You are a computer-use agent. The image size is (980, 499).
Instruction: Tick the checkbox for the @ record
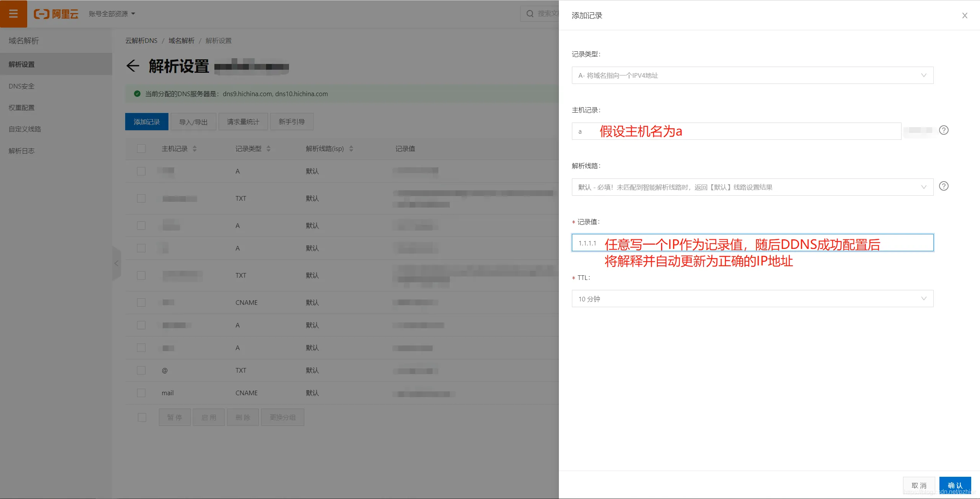(141, 370)
